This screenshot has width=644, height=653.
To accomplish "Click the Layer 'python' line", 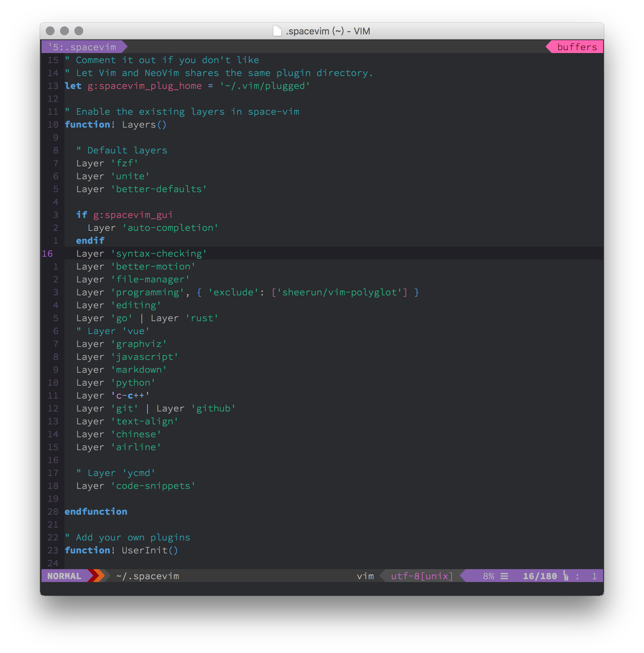I will tap(116, 382).
